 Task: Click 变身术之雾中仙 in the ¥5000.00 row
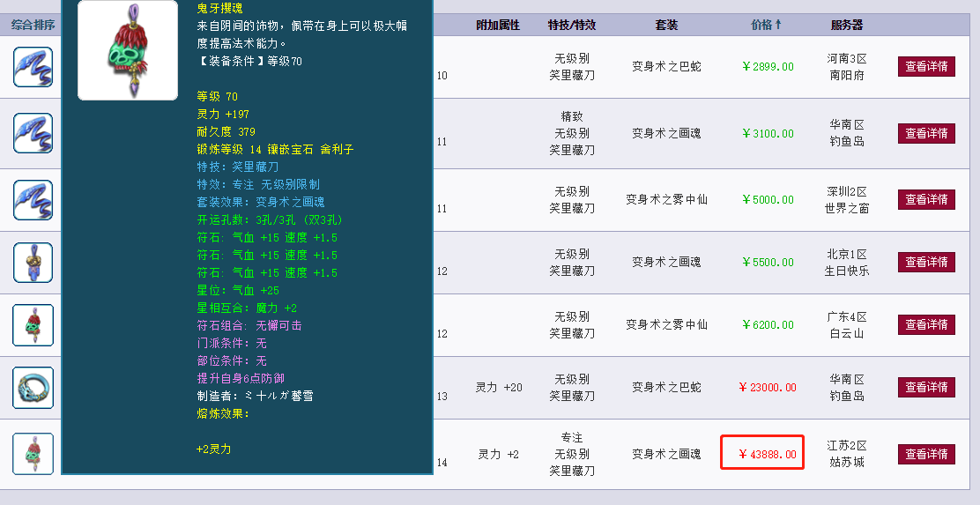click(x=666, y=200)
